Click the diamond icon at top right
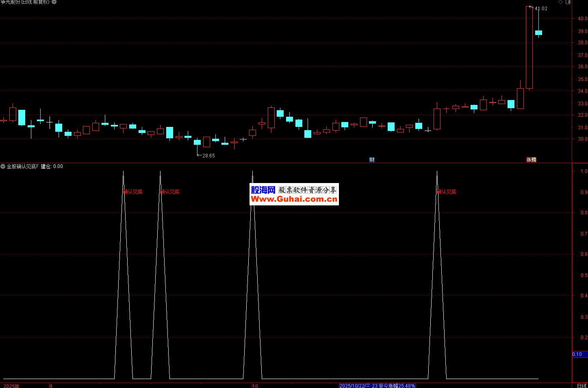 561,2
